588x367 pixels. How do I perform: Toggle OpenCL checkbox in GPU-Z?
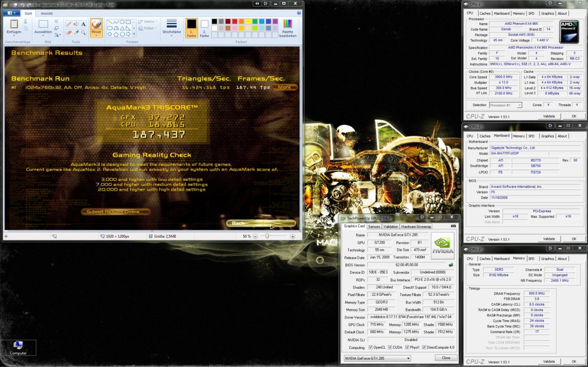point(370,347)
